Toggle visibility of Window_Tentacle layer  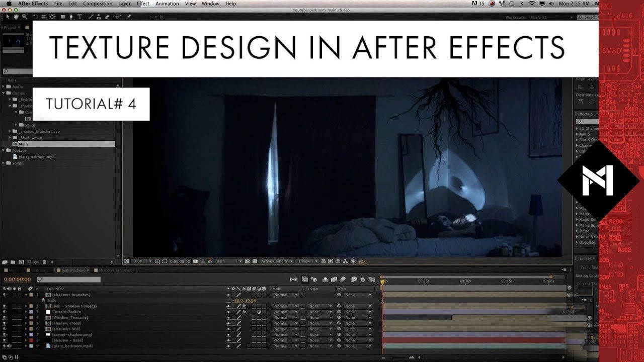(5, 318)
